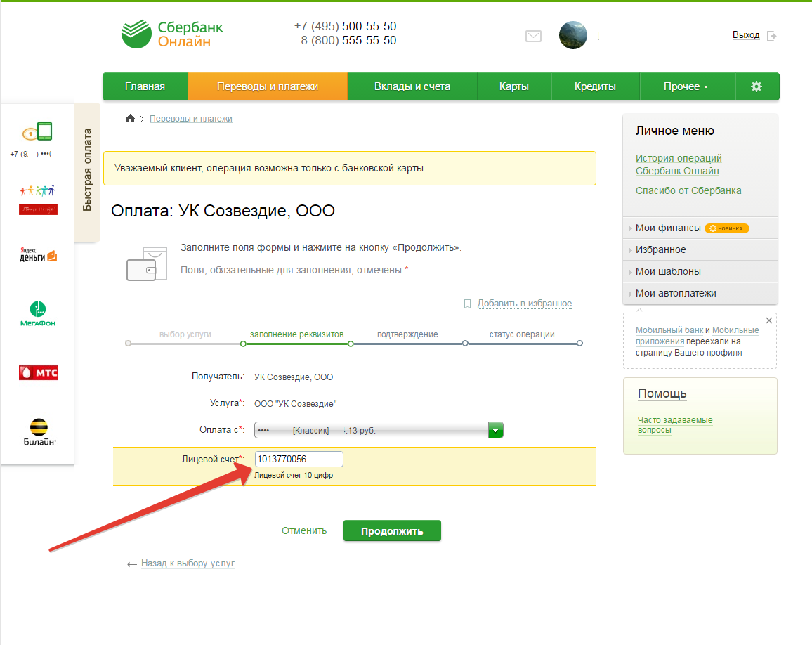Go to home via breadcrumb house icon
Viewport: 812px width, 645px height.
pyautogui.click(x=130, y=119)
